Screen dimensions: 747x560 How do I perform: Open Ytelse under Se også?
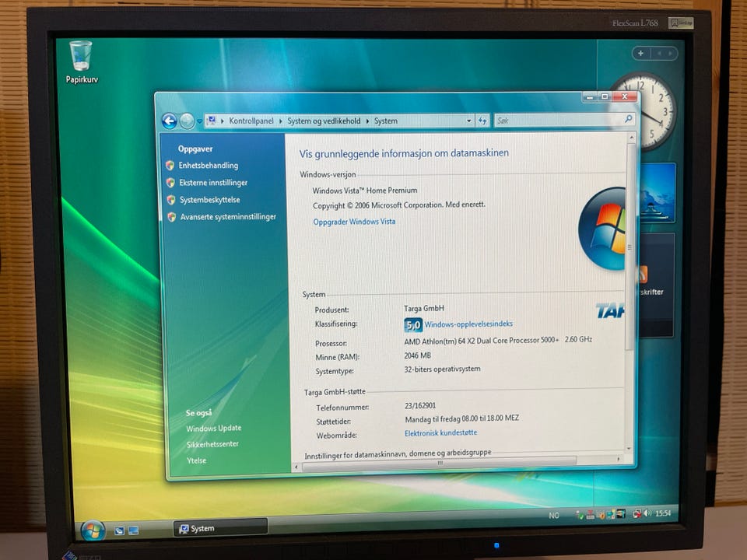click(x=196, y=460)
